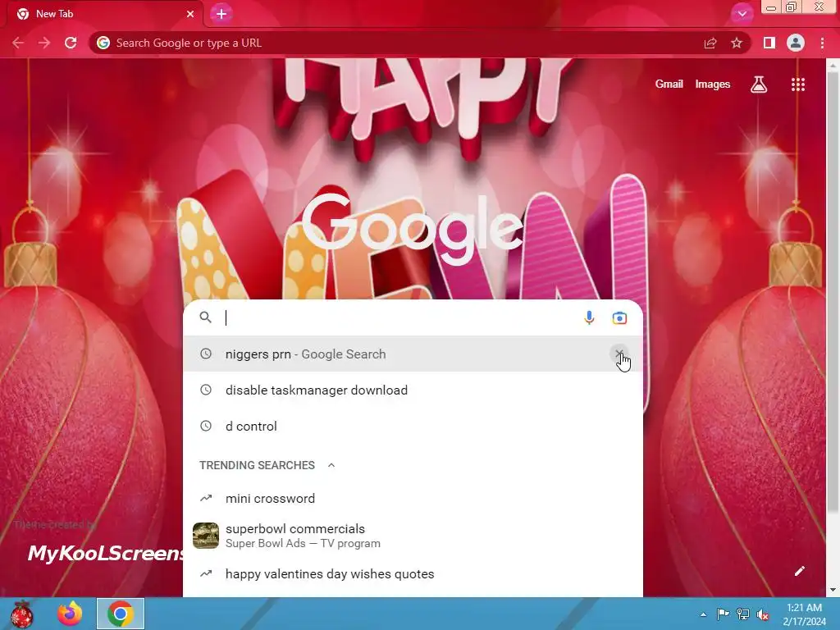
Task: Open the Google apps grid
Action: (x=798, y=84)
